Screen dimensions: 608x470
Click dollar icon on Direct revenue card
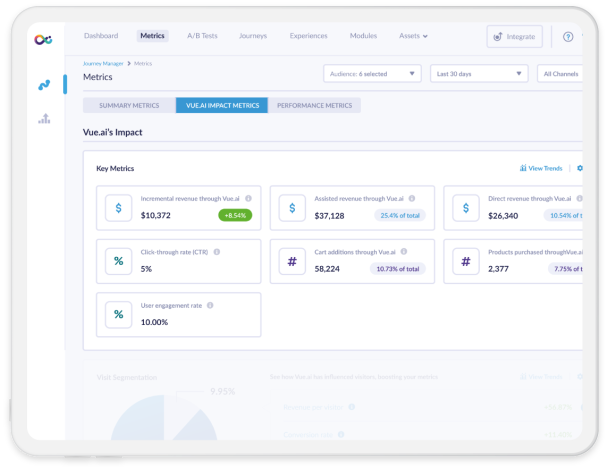466,208
